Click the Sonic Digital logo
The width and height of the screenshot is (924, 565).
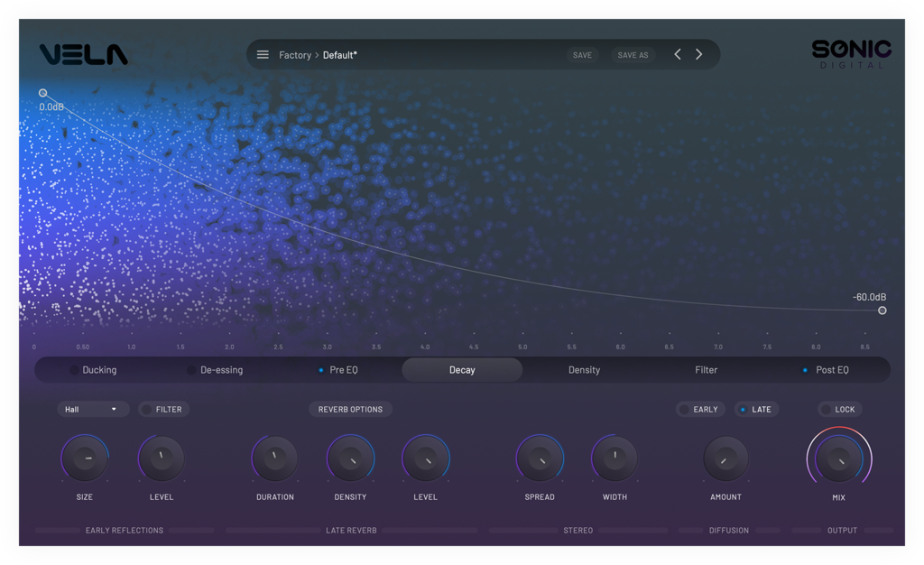coord(851,53)
